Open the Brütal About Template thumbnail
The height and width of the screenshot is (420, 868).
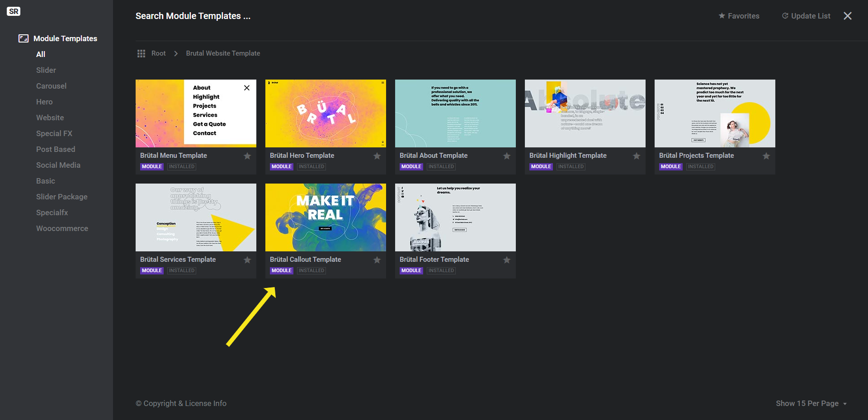[x=455, y=113]
